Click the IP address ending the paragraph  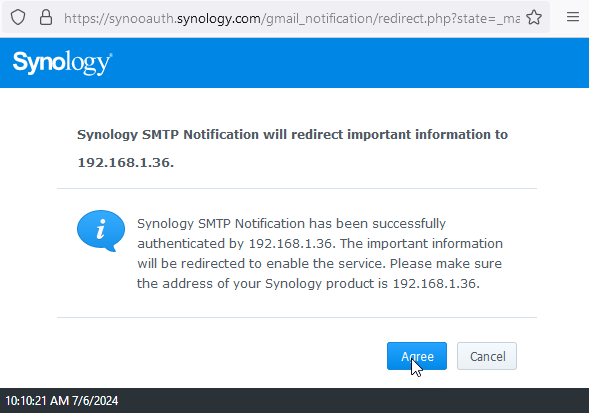point(436,283)
